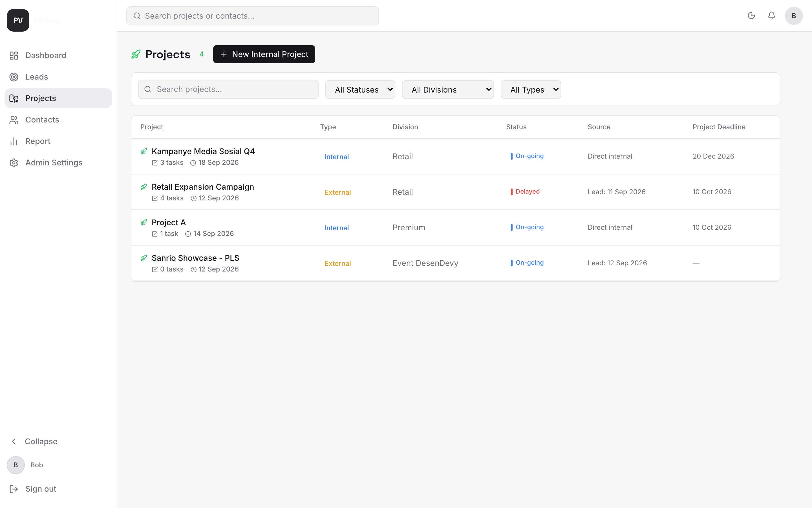The image size is (812, 508).
Task: Select Projects in the sidebar
Action: point(58,98)
